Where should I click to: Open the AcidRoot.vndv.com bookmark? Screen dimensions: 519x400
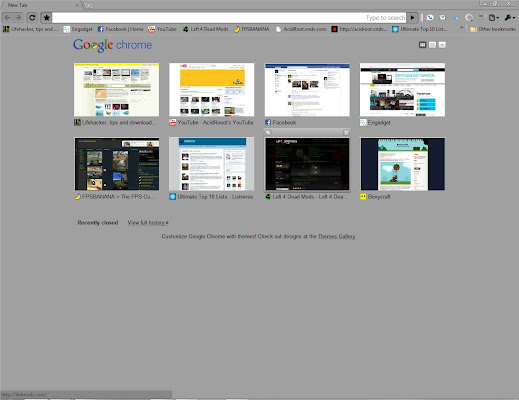[x=301, y=29]
